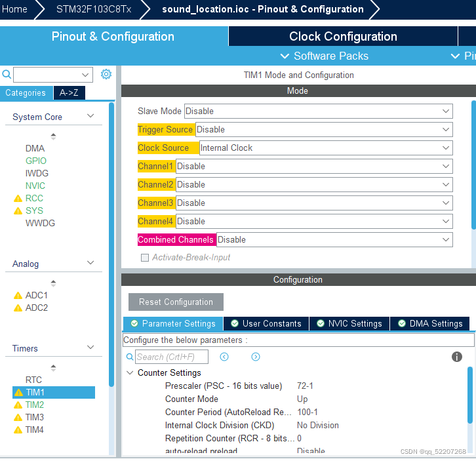Click the sort arrows under System Core
The image size is (476, 461).
coord(53,136)
